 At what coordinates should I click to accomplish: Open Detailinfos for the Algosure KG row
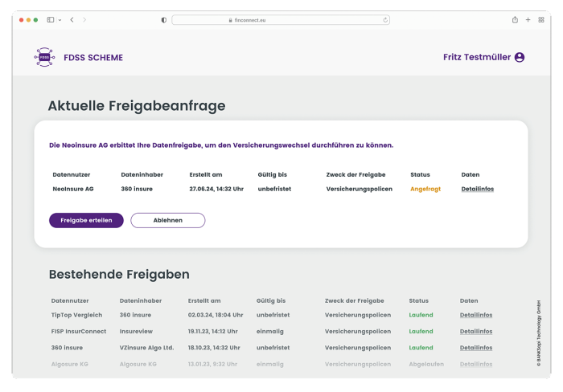tap(476, 364)
